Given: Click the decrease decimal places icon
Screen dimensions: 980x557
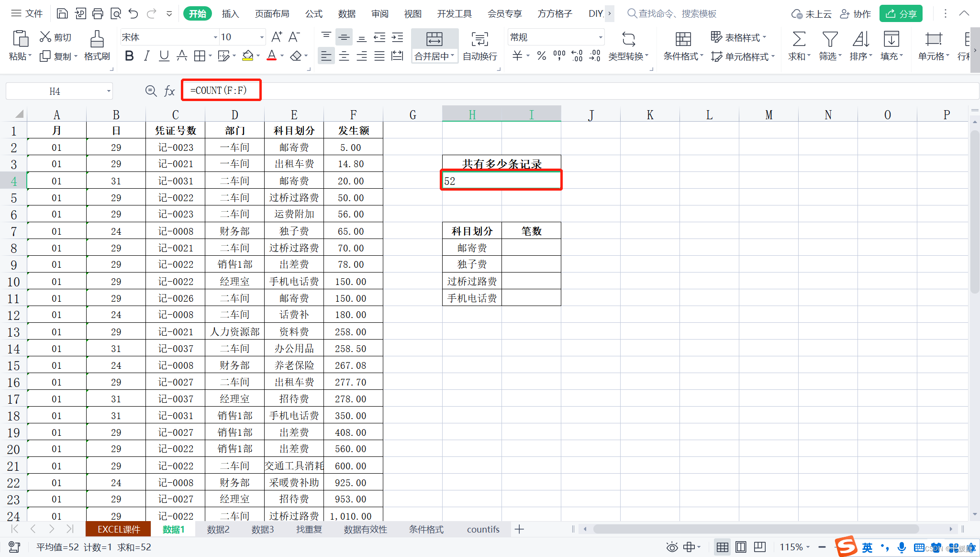Looking at the screenshot, I should (595, 56).
